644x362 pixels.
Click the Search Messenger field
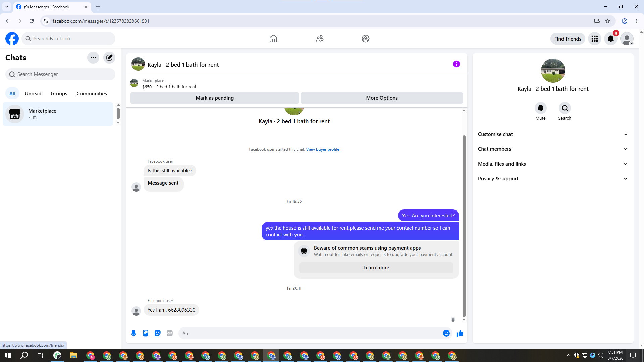[60, 74]
